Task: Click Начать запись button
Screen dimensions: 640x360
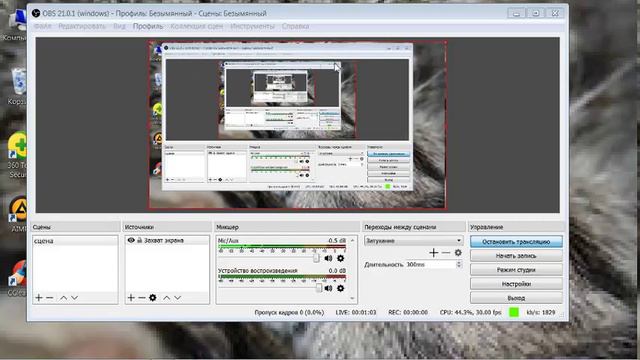Action: click(x=516, y=256)
